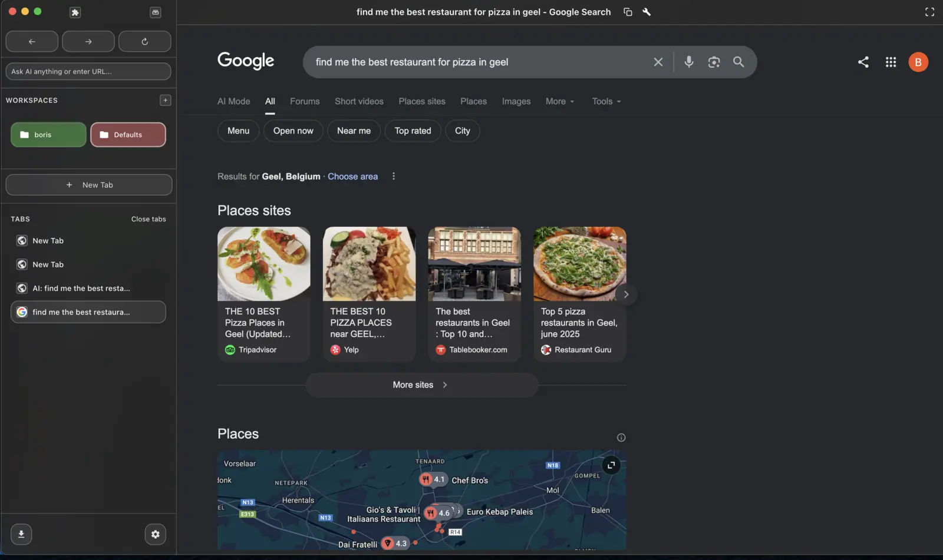The height and width of the screenshot is (560, 943).
Task: Open the Defaults workspace
Action: click(128, 135)
